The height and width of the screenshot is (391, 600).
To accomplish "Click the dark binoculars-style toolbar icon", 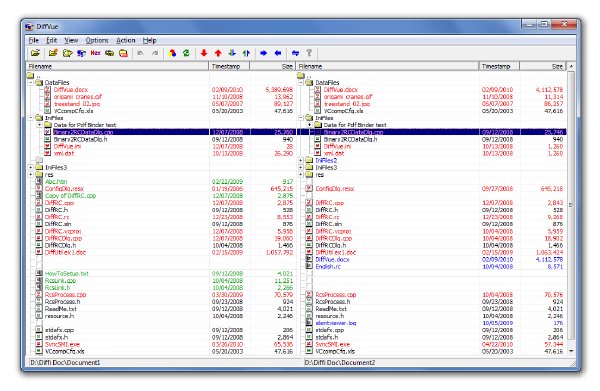I will (x=109, y=53).
